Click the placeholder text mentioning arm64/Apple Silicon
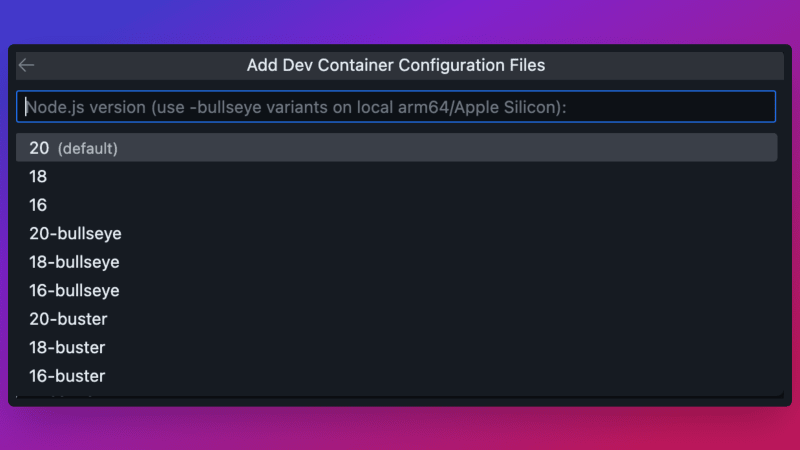The width and height of the screenshot is (800, 450). pyautogui.click(x=296, y=107)
